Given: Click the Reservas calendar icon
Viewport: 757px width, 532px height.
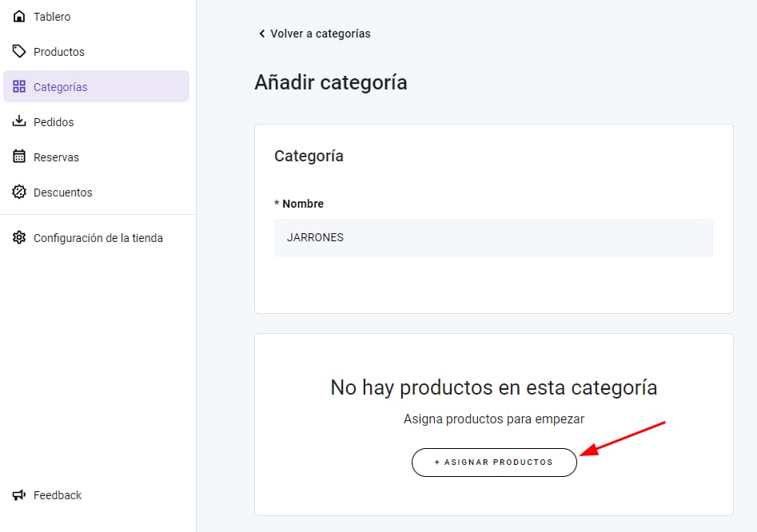Looking at the screenshot, I should 19,157.
